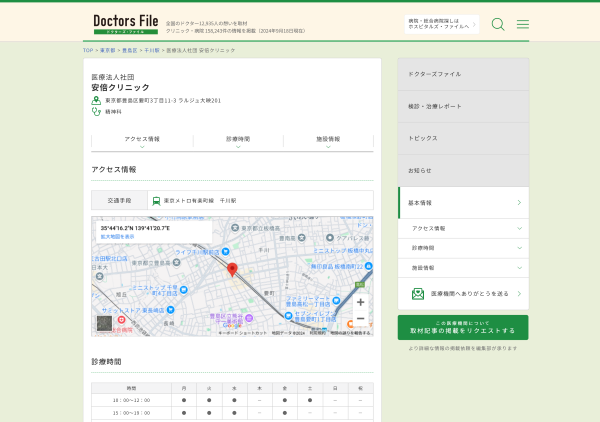Click the down chevron under 施設情報 tab
Viewport: 600px width, 422px height.
click(x=328, y=147)
